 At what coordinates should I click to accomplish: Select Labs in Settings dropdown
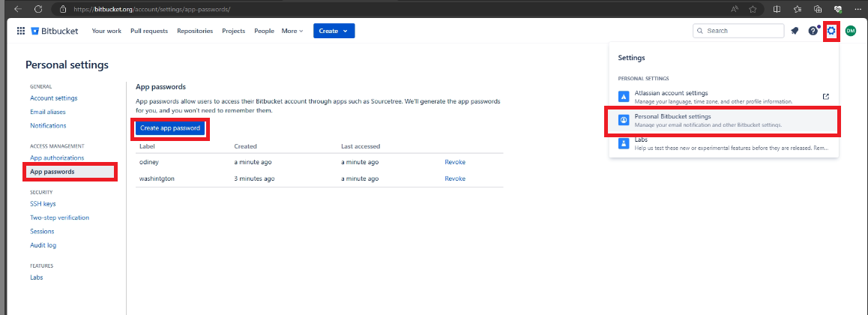point(723,144)
